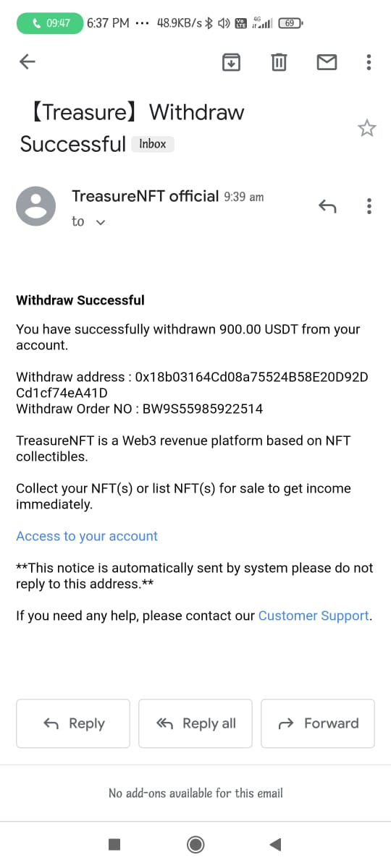The height and width of the screenshot is (868, 391).
Task: Open the message options three-dot menu
Action: tap(369, 206)
